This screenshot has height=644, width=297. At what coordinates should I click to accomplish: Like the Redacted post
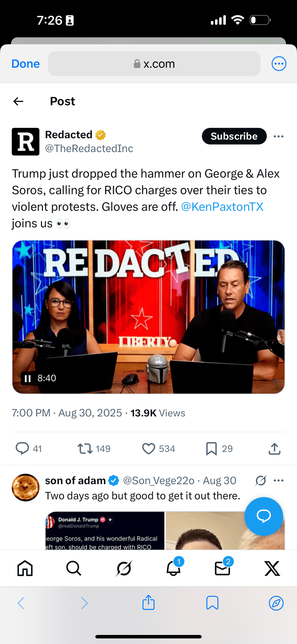[149, 448]
